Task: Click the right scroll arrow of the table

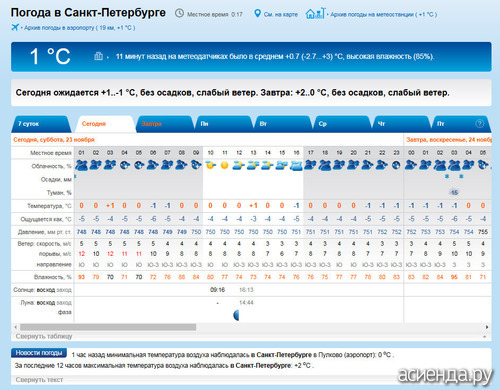Action: click(487, 327)
